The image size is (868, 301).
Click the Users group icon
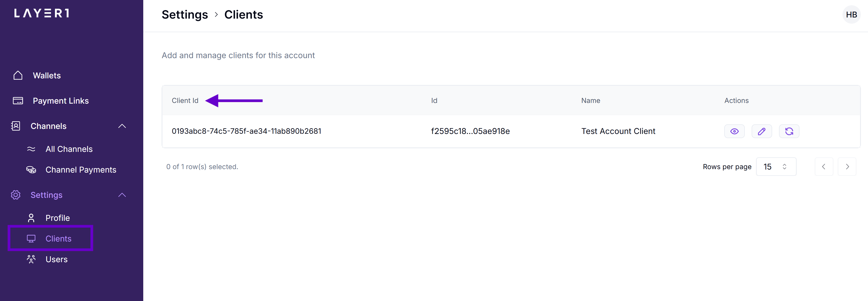[31, 259]
